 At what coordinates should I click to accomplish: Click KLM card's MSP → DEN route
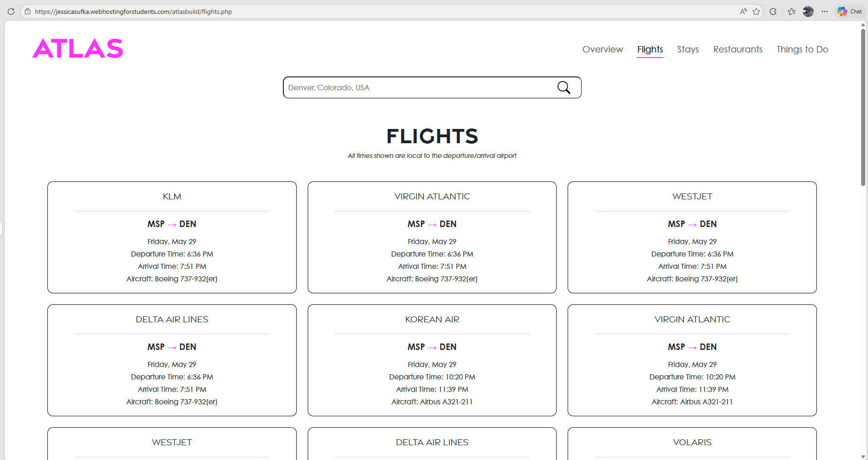(172, 224)
